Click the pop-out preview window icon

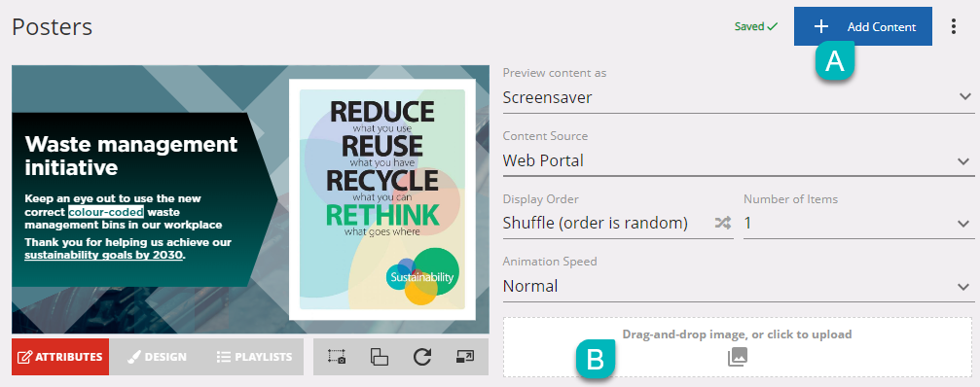point(465,357)
